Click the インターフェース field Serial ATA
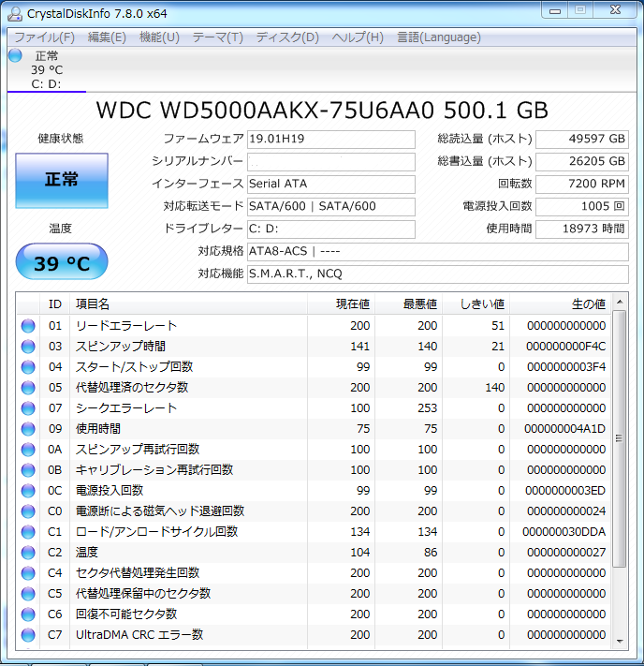 pos(331,185)
